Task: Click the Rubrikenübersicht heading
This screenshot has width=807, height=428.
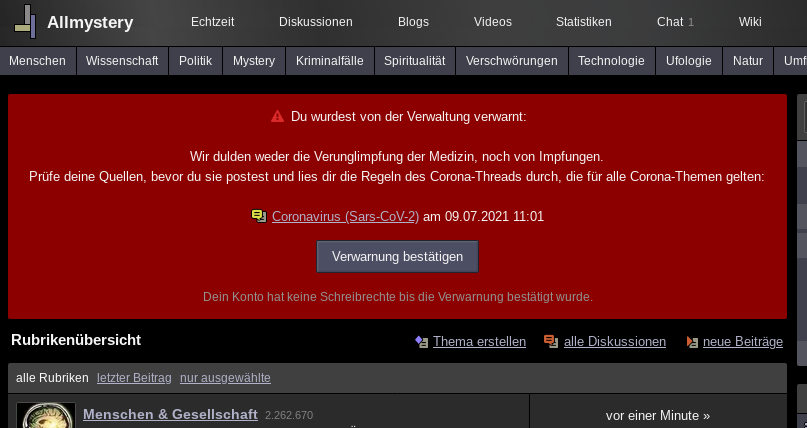Action: pyautogui.click(x=76, y=340)
